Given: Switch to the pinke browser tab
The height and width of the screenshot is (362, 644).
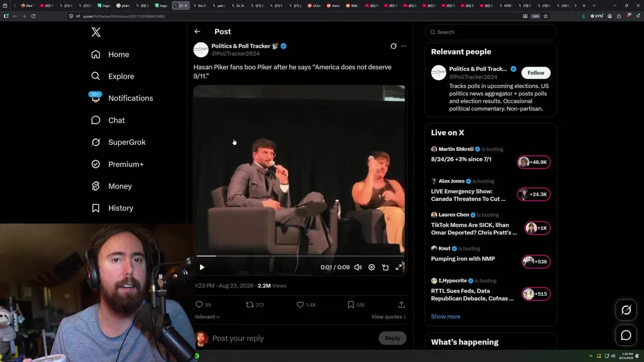Looking at the screenshot, I should click(x=123, y=6).
